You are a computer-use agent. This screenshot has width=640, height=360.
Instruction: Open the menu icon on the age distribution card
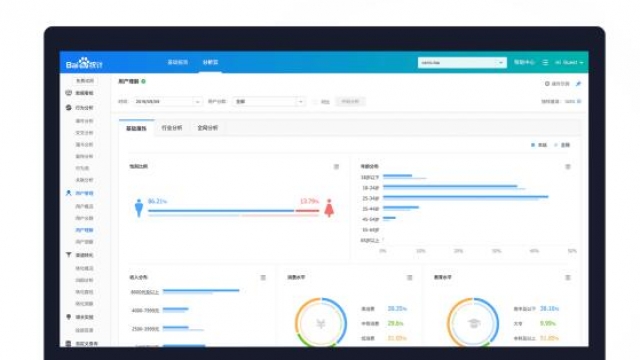pyautogui.click(x=568, y=167)
